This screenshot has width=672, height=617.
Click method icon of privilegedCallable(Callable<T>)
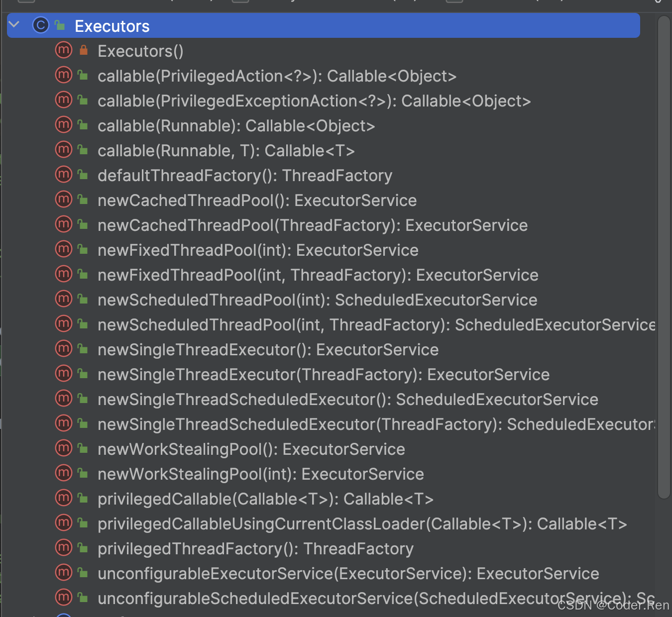(x=64, y=498)
